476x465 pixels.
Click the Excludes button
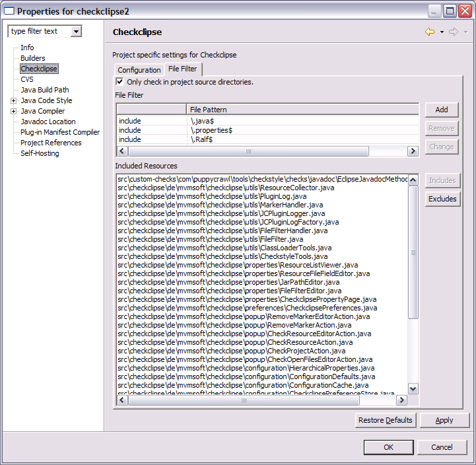click(442, 199)
